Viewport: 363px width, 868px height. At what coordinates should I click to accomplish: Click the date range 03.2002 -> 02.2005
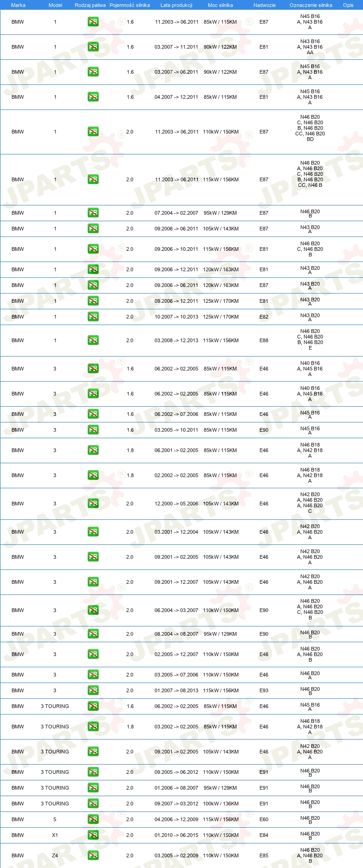pos(176,727)
